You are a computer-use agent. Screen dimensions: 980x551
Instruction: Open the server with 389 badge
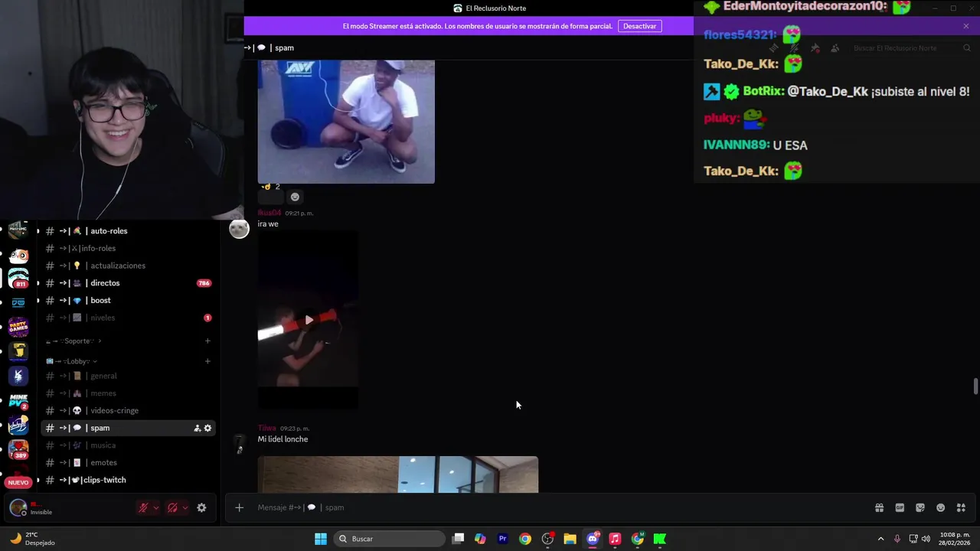(18, 449)
